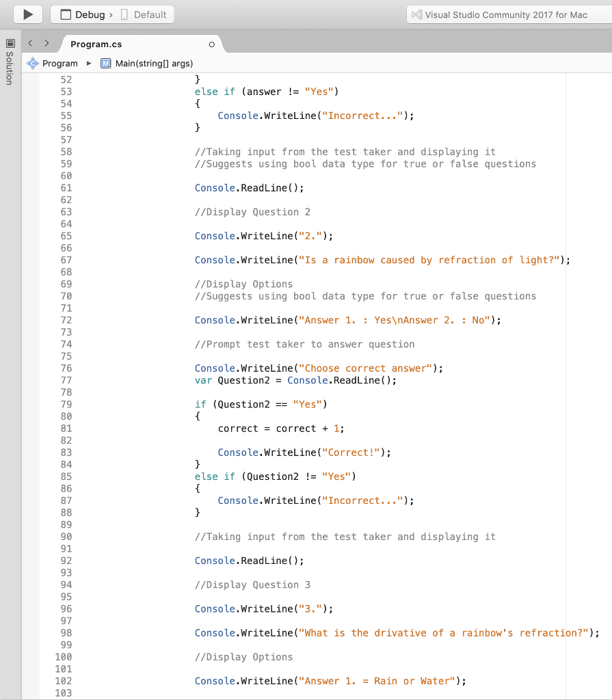Open the Main(string[] args) member breadcrumb
This screenshot has height=700, width=612.
(154, 64)
